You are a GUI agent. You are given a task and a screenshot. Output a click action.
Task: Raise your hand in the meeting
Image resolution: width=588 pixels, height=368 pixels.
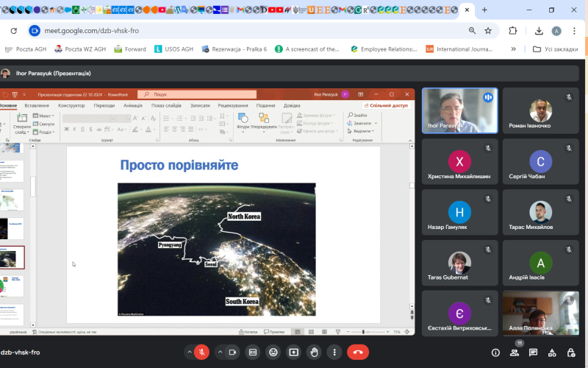[315, 353]
